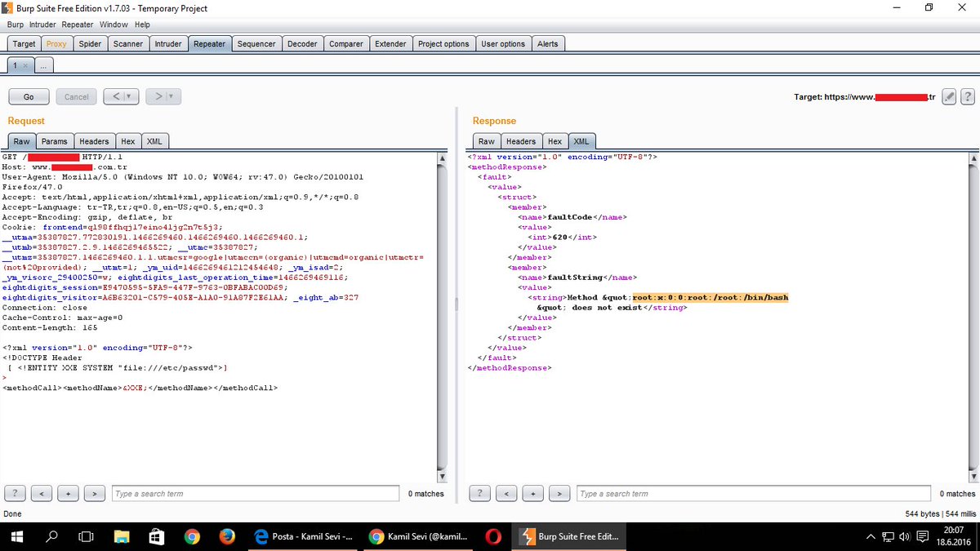Switch to Chrome 'Kamil Sevi (@kamil...' window
The height and width of the screenshot is (551, 980).
[418, 536]
